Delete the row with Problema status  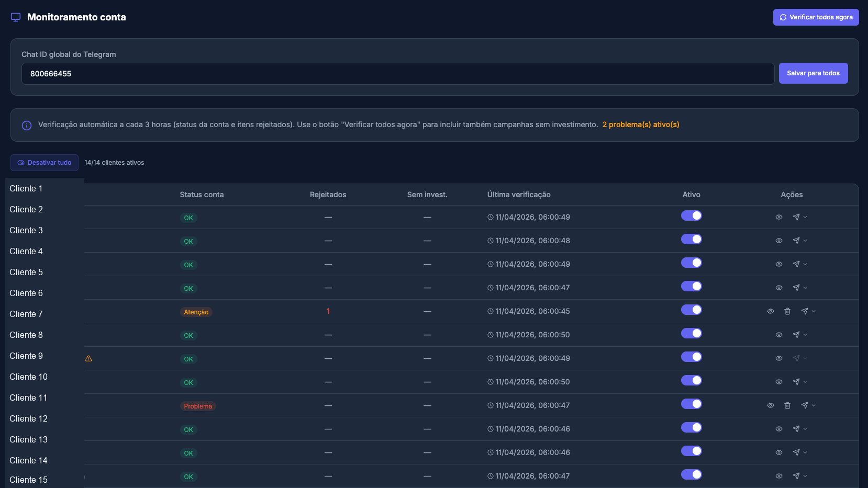pos(787,405)
